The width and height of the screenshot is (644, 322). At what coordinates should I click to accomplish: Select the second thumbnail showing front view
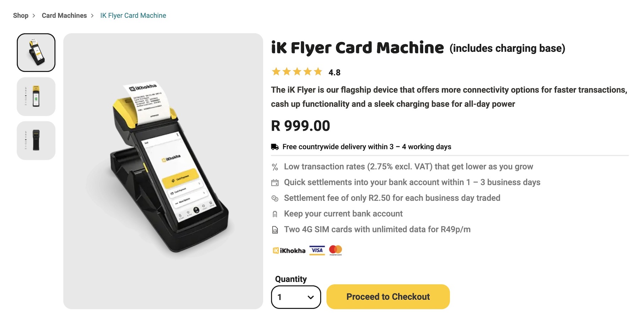click(36, 97)
